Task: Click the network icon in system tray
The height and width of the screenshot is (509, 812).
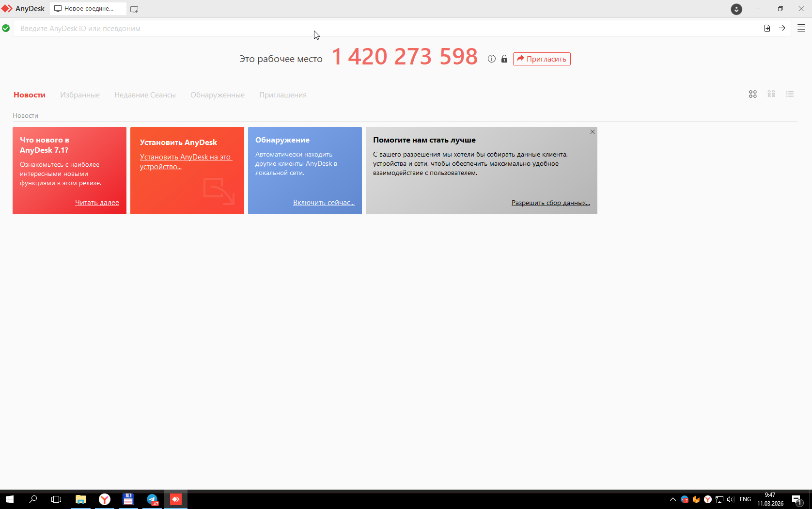Action: [x=719, y=499]
